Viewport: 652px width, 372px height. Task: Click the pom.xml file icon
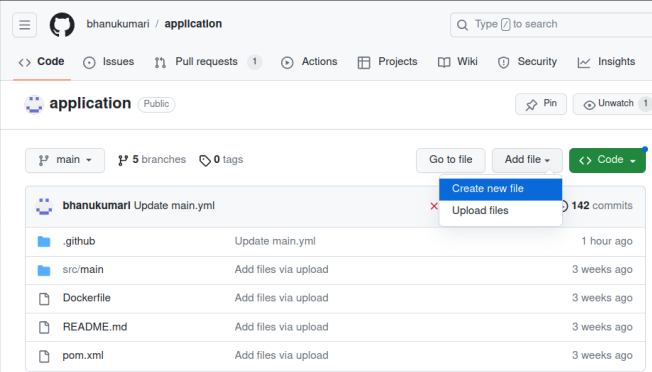point(44,356)
